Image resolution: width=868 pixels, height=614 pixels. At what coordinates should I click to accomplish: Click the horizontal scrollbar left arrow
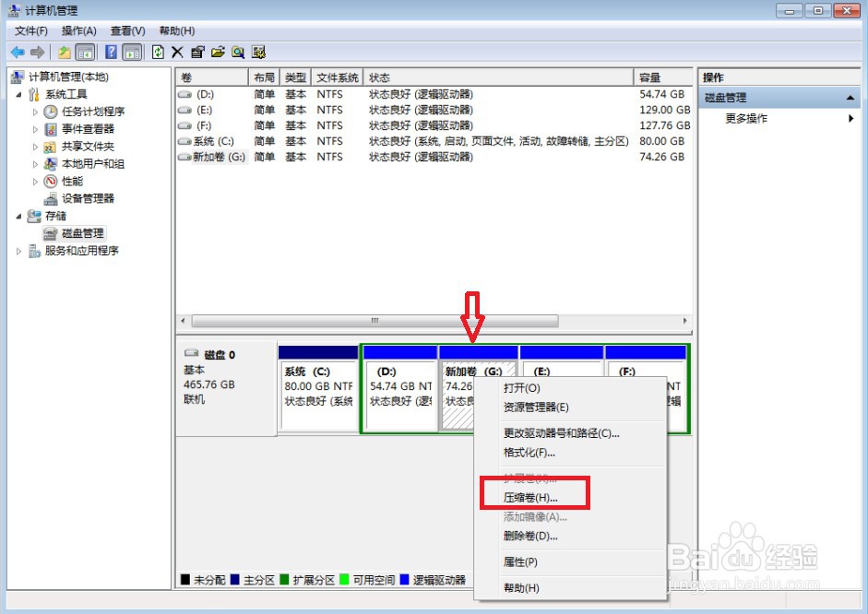pos(184,321)
